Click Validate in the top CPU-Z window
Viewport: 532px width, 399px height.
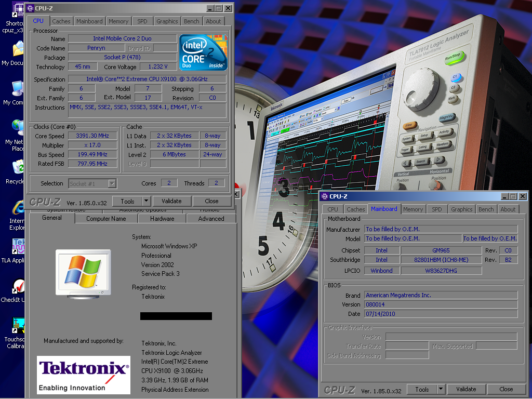click(x=171, y=201)
